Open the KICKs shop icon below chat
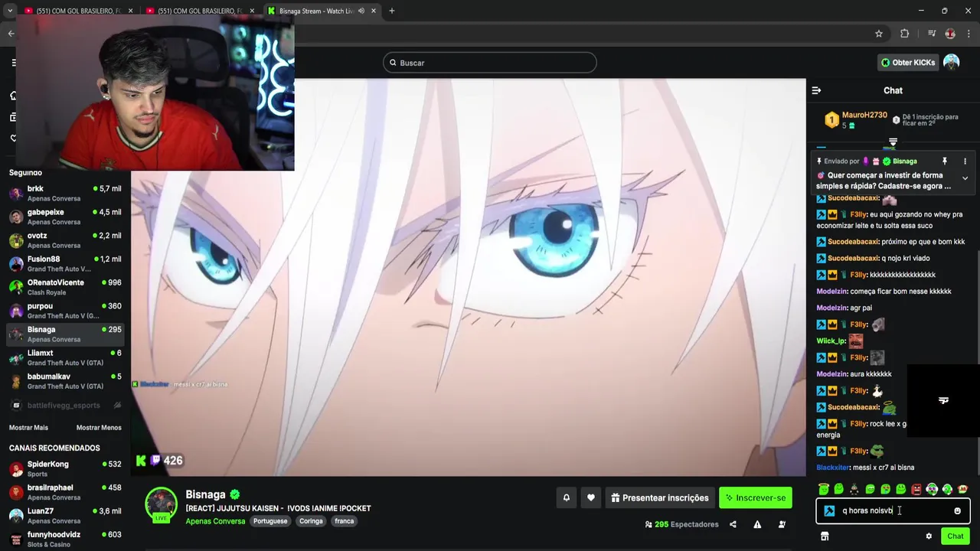Viewport: 980px width, 551px height. point(825,536)
